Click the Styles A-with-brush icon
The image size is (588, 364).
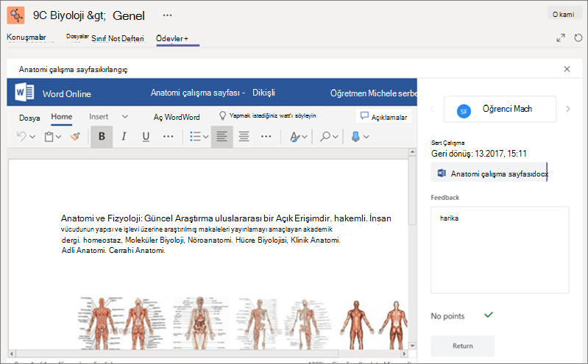pos(295,137)
